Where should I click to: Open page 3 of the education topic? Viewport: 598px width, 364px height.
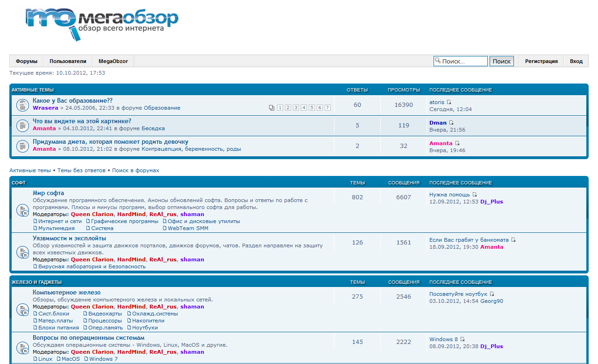click(296, 108)
